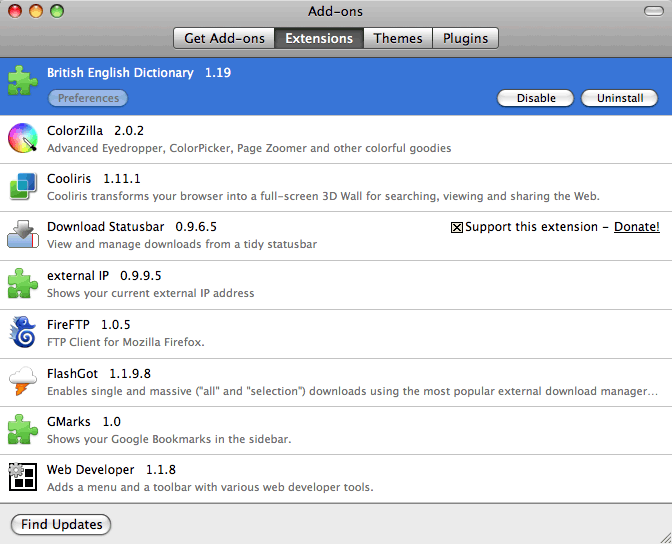This screenshot has height=544, width=672.
Task: Select the Web Developer 1.1.8 title
Action: pos(111,470)
